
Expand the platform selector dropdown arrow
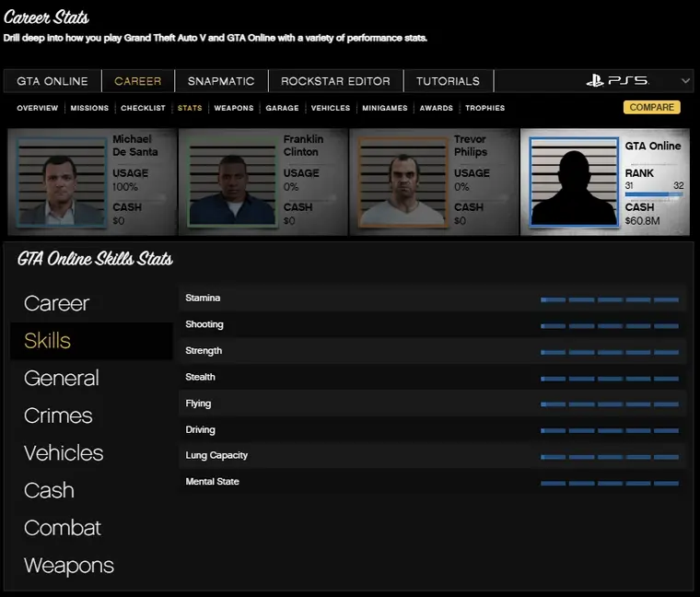tap(685, 81)
